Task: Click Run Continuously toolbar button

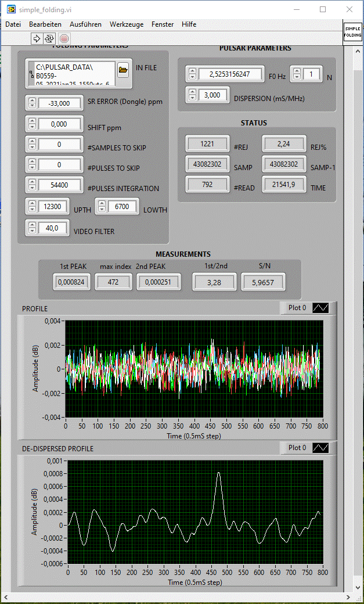Action: [x=50, y=38]
